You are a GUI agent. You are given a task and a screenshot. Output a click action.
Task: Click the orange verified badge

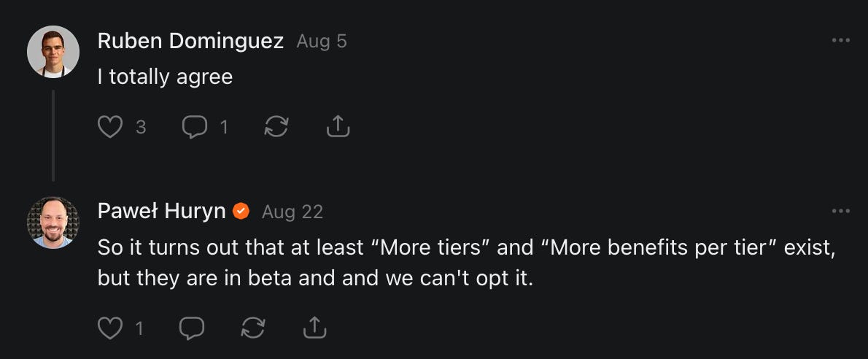click(241, 212)
